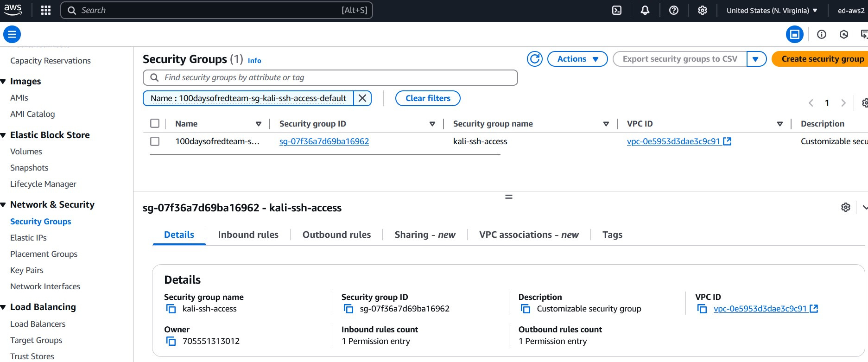Copy the security group name kali-ssh-access

pos(171,309)
